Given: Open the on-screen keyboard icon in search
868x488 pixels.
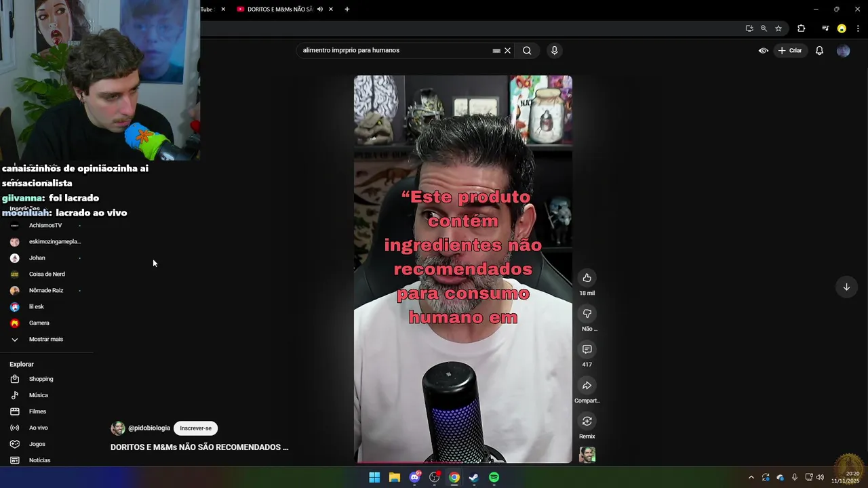Looking at the screenshot, I should point(496,50).
